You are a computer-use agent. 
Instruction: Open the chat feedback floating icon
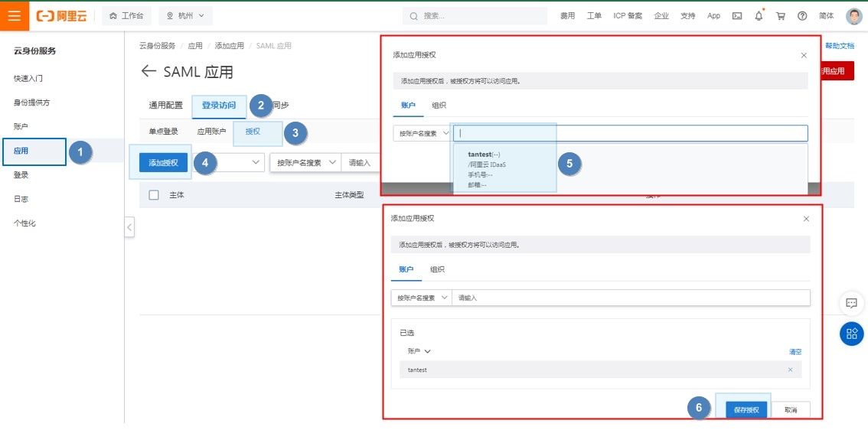click(851, 303)
